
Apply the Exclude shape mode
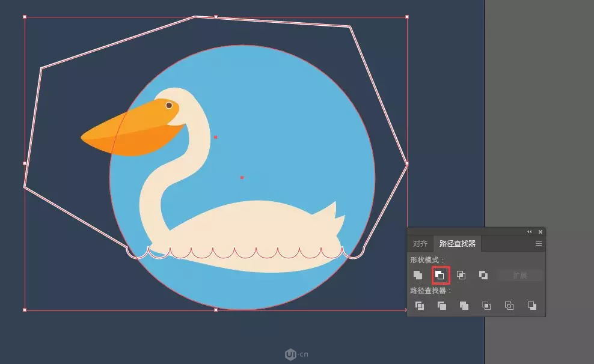point(483,275)
